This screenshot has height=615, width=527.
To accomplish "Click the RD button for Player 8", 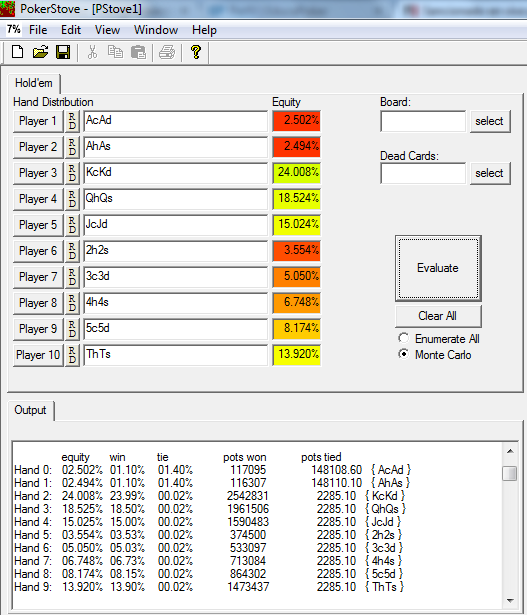I will (x=72, y=303).
